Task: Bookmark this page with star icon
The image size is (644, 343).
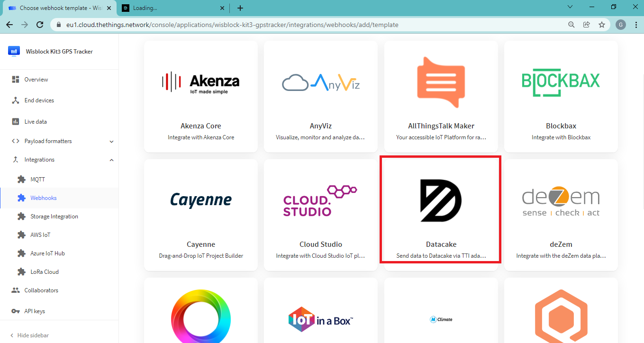Action: coord(601,25)
